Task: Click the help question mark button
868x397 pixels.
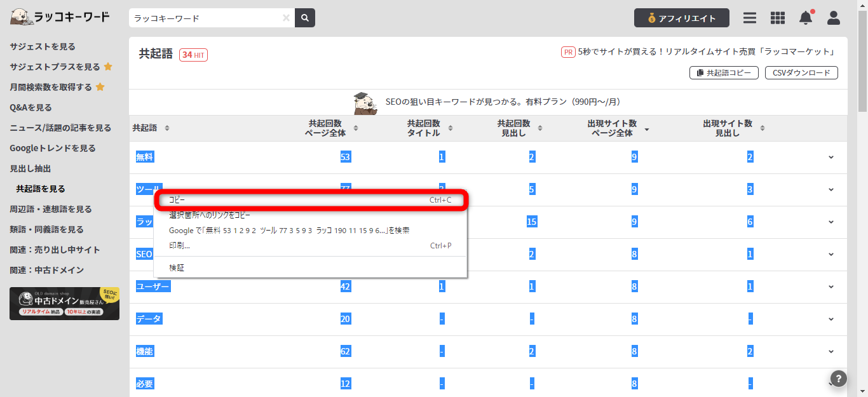Action: [839, 379]
